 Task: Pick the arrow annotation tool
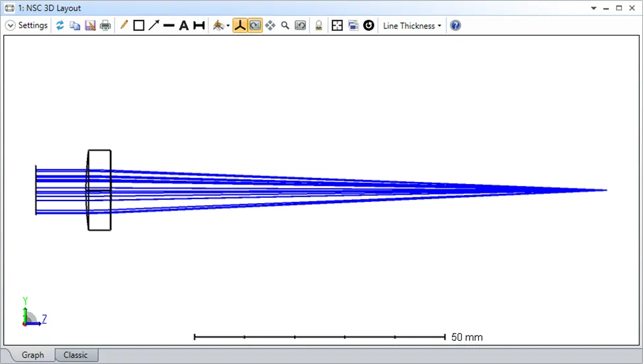click(154, 26)
